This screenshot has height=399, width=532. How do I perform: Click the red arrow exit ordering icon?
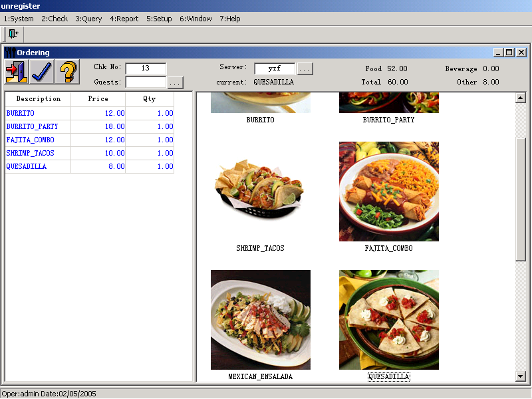tap(17, 72)
